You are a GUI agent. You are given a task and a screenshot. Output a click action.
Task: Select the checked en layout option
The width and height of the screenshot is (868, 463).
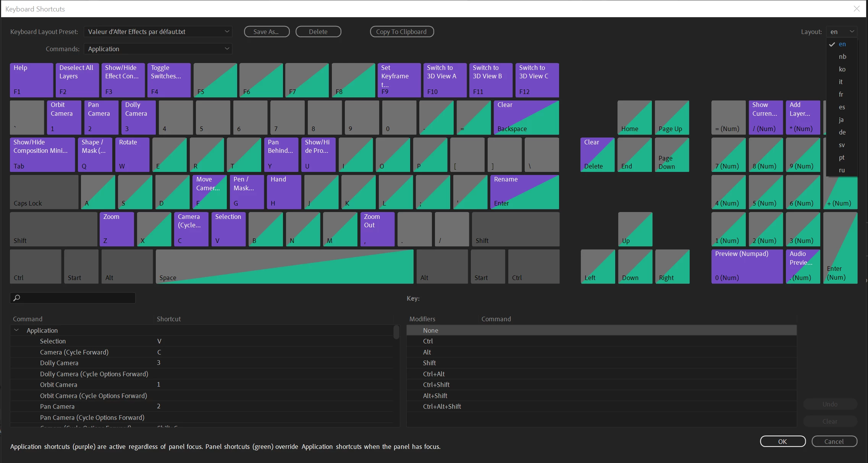(x=842, y=44)
